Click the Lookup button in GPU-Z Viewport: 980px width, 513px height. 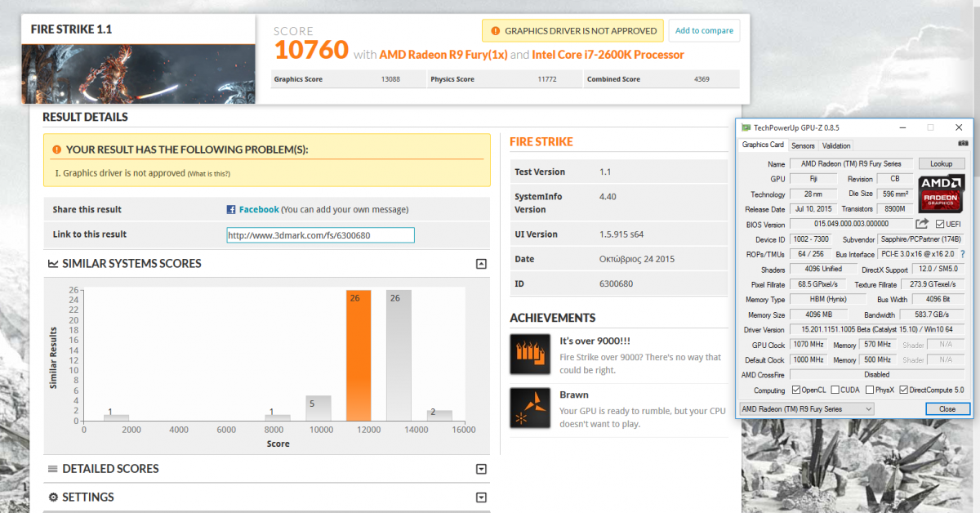942,164
